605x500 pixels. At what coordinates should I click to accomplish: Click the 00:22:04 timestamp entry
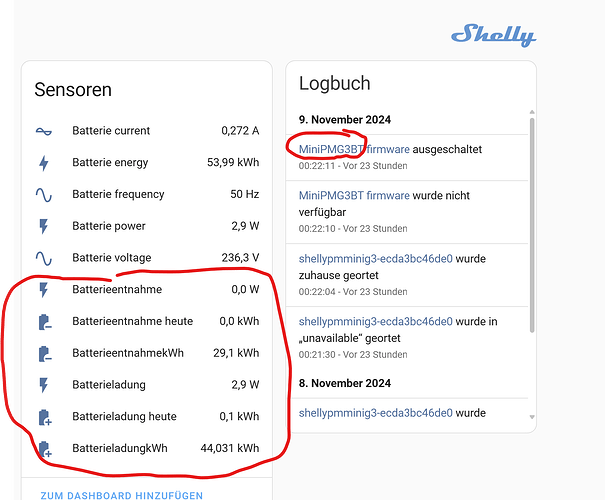pos(353,292)
